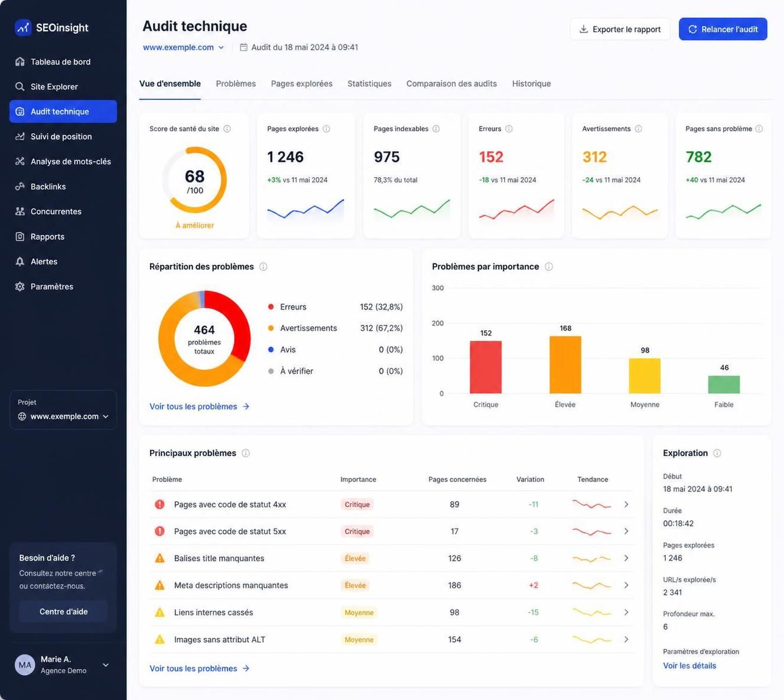
Task: Click error icon for statut 4xx row
Action: click(x=160, y=504)
